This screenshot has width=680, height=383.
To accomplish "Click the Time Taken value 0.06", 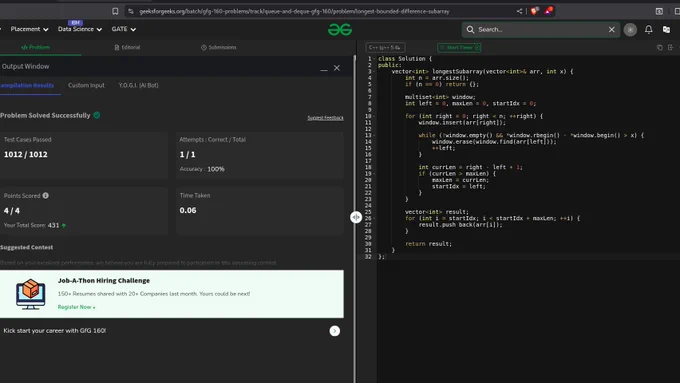I will point(188,210).
